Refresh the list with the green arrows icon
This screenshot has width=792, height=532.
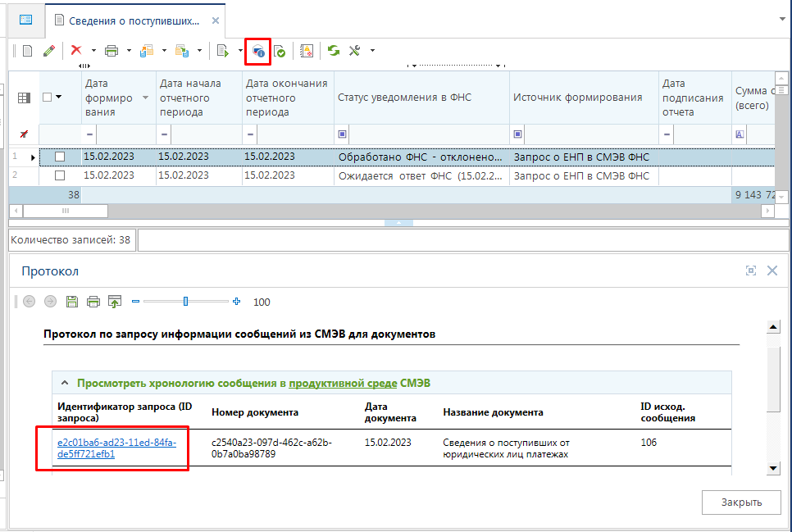(x=334, y=51)
